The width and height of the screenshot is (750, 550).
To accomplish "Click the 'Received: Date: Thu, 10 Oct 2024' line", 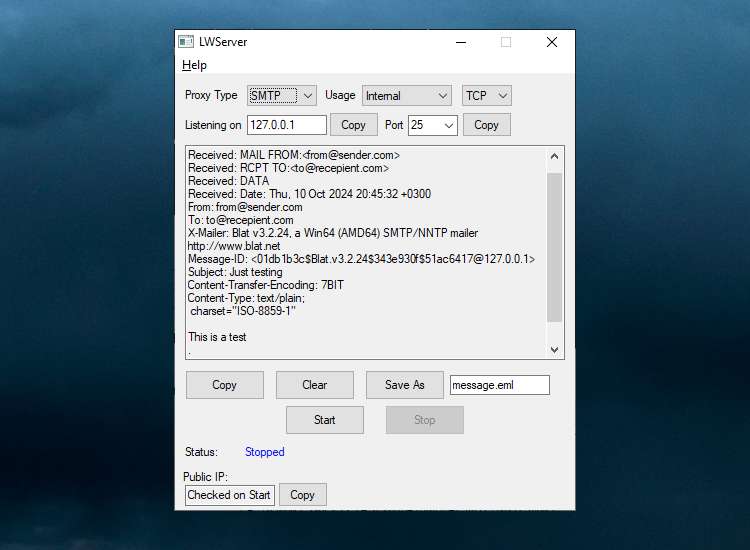I will point(309,194).
